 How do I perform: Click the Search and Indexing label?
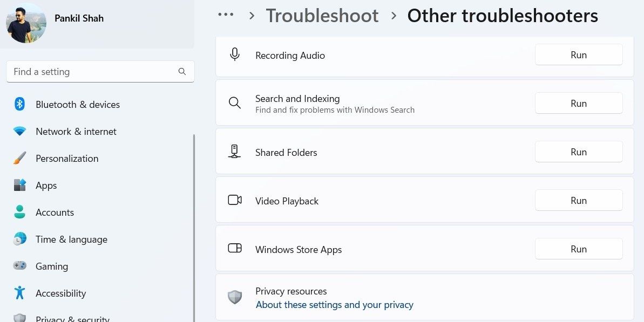297,99
